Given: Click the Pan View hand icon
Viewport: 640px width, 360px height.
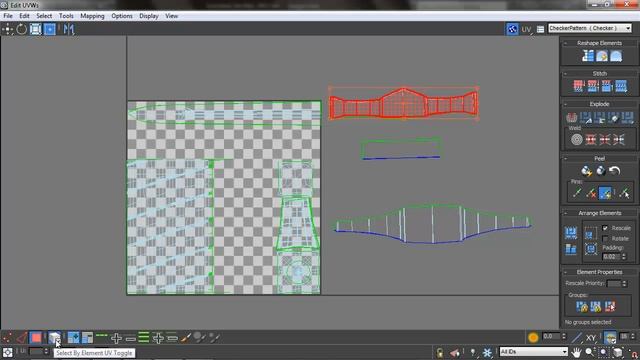Looking at the screenshot, I should pos(576,352).
